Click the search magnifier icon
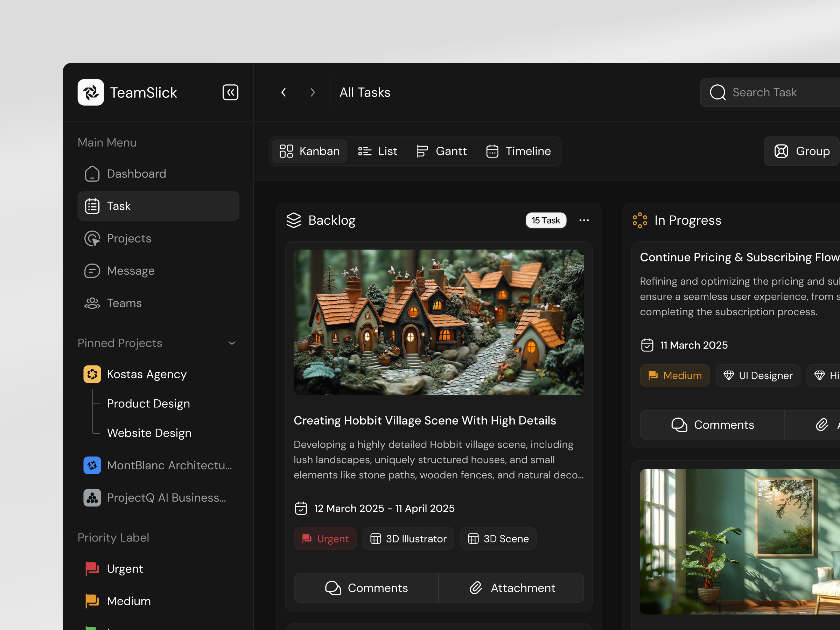 (718, 92)
